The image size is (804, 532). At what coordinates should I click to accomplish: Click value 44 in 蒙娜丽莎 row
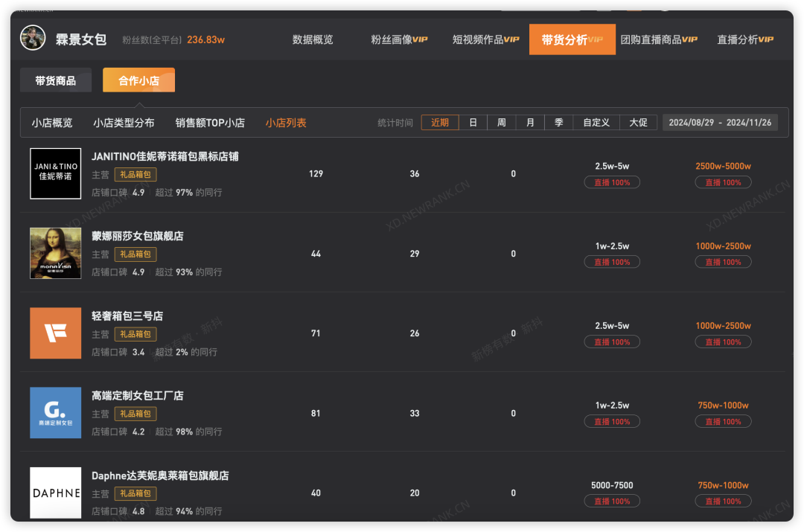pos(316,254)
